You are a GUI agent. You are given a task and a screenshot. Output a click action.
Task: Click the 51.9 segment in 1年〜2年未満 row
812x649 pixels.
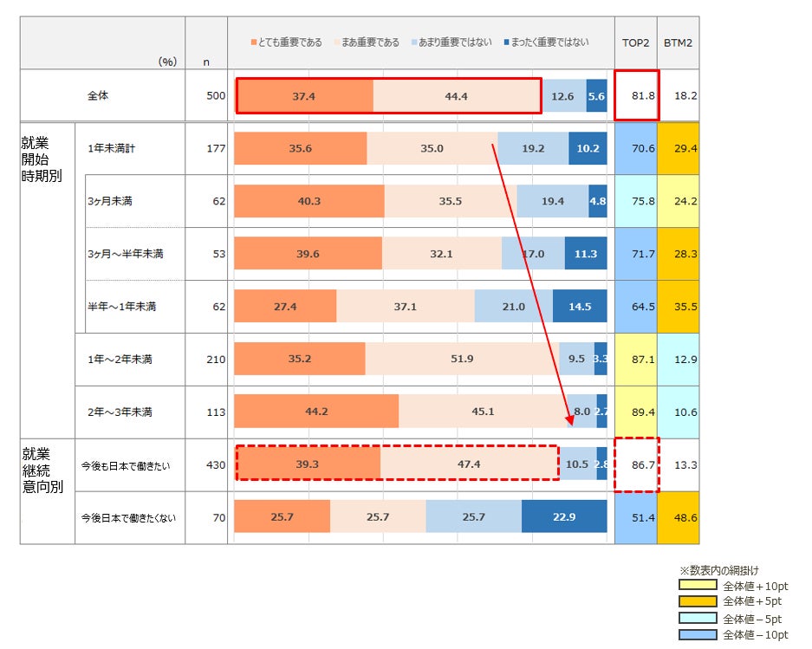462,359
